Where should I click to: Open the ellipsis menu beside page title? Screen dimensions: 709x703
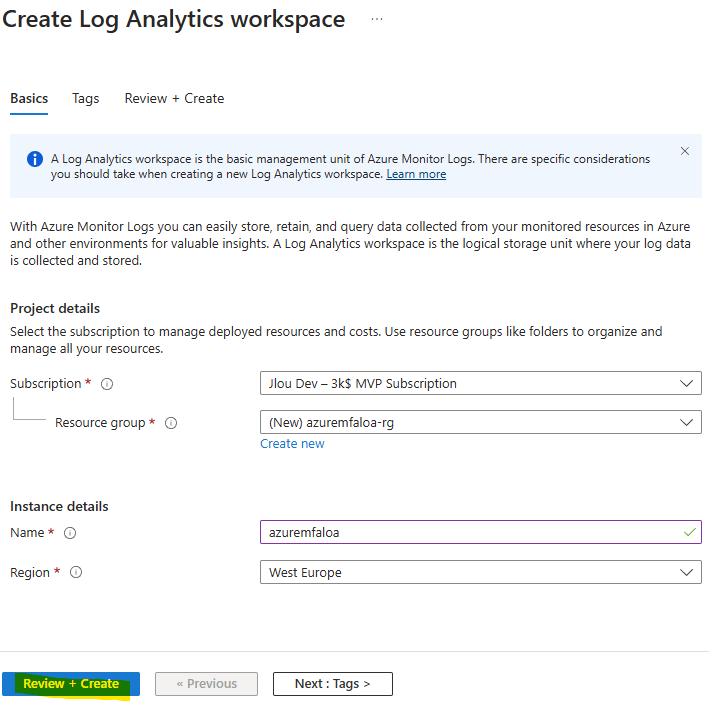tap(377, 19)
